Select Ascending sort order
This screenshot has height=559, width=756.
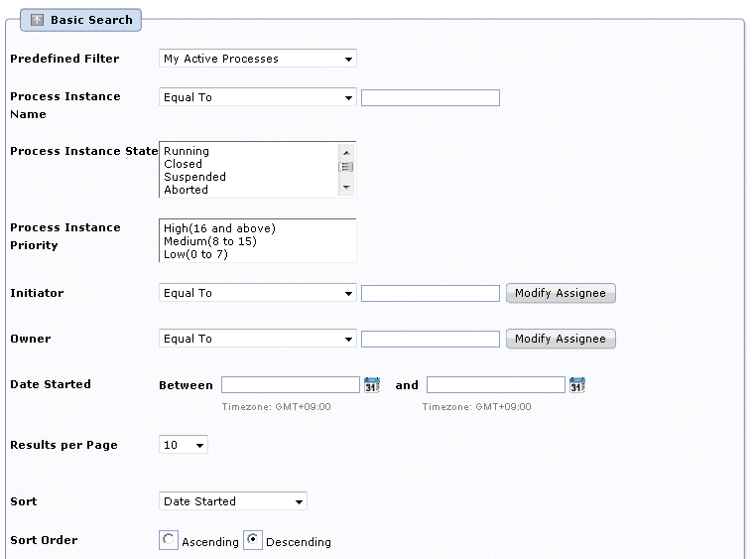click(x=169, y=539)
